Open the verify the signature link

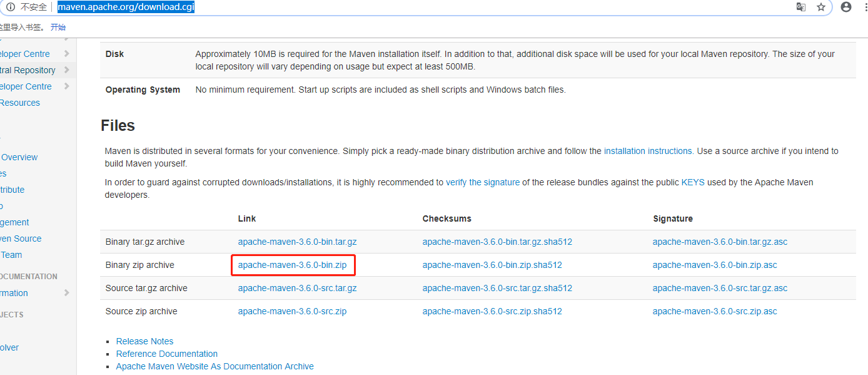(x=483, y=182)
